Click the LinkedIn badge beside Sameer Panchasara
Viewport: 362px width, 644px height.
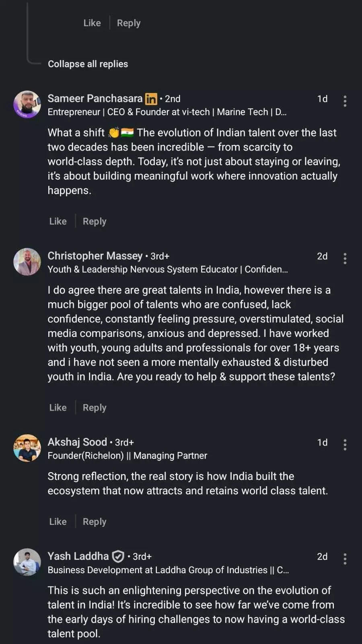coord(151,99)
